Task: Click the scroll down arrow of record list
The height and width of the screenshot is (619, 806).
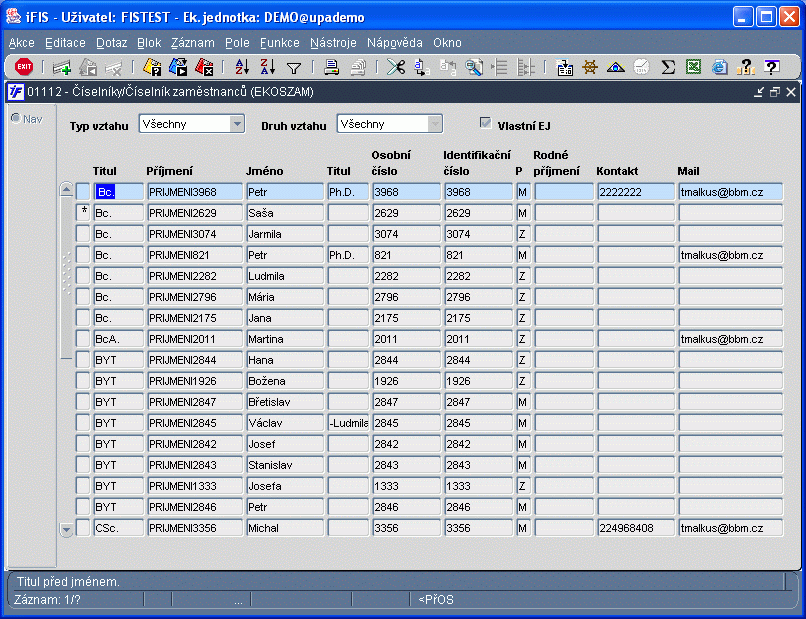Action: [66, 529]
